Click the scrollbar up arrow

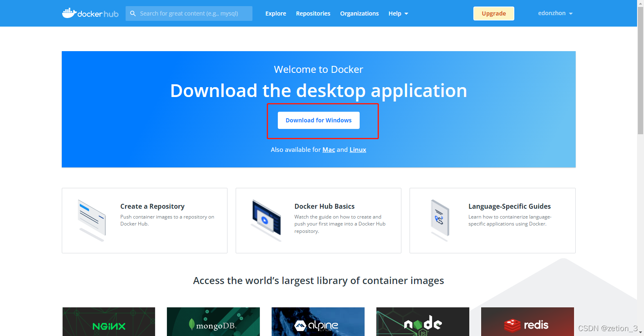pyautogui.click(x=640, y=3)
